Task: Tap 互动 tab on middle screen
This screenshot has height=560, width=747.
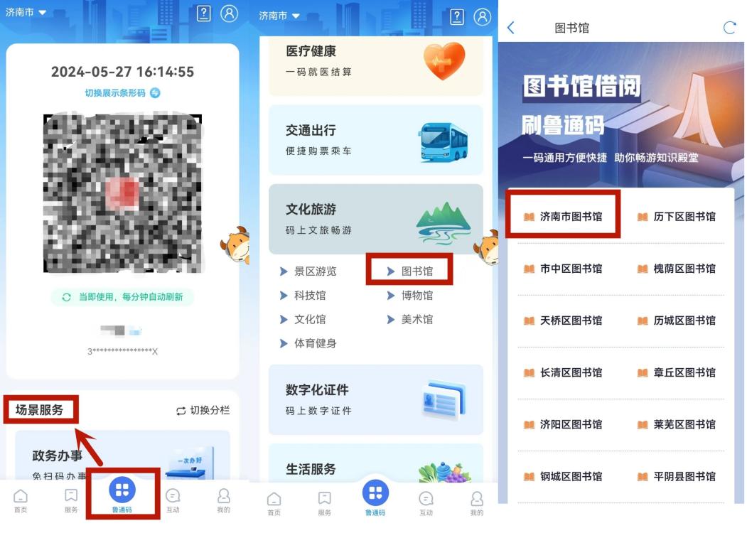Action: coord(426,504)
